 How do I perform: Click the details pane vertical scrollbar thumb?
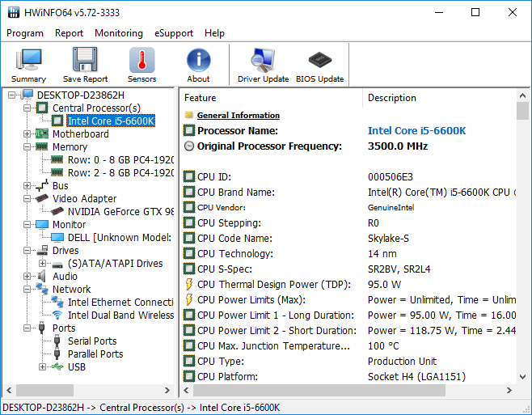click(522, 111)
